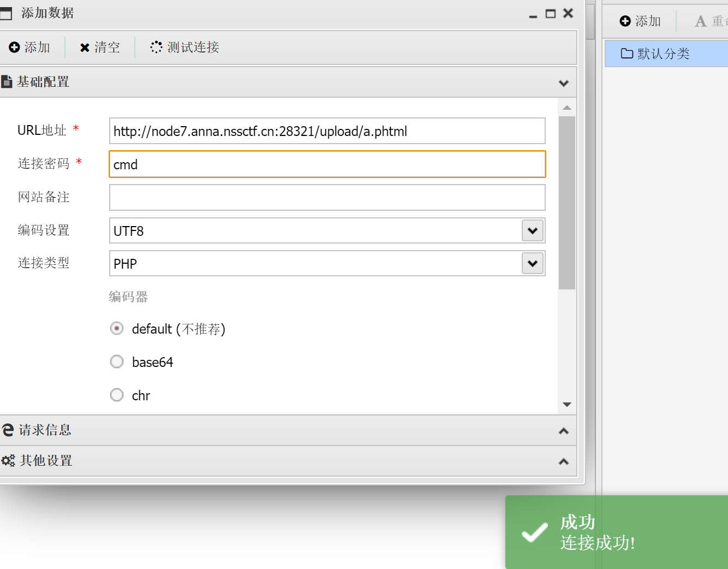Click the empty 网站备注 input field
Image resolution: width=728 pixels, height=569 pixels.
[x=327, y=197]
